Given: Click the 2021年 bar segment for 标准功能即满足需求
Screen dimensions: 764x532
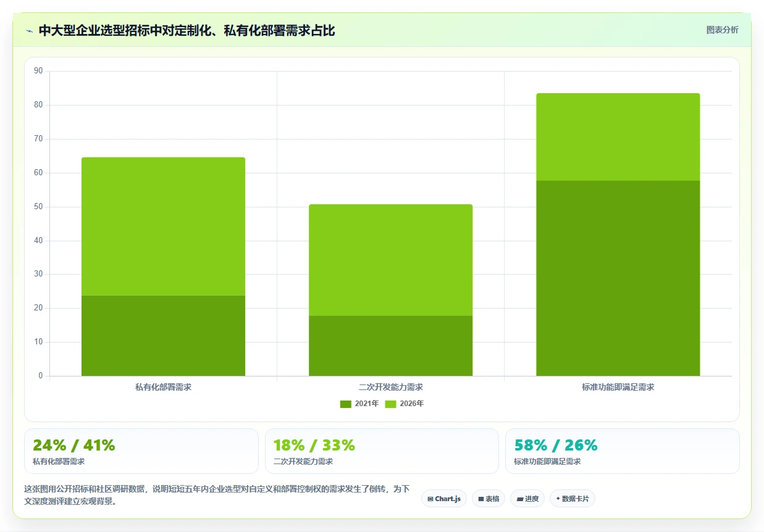Looking at the screenshot, I should 618,278.
